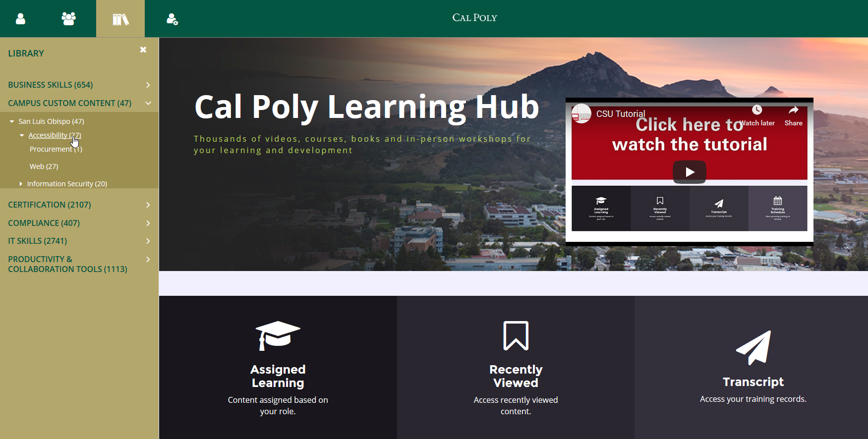
Task: Open CAMPUS CUSTOM CONTENT (47) category
Action: (x=70, y=103)
